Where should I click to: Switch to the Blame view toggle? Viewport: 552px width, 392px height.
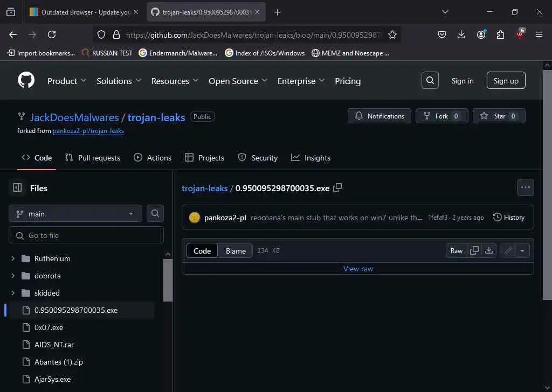236,251
